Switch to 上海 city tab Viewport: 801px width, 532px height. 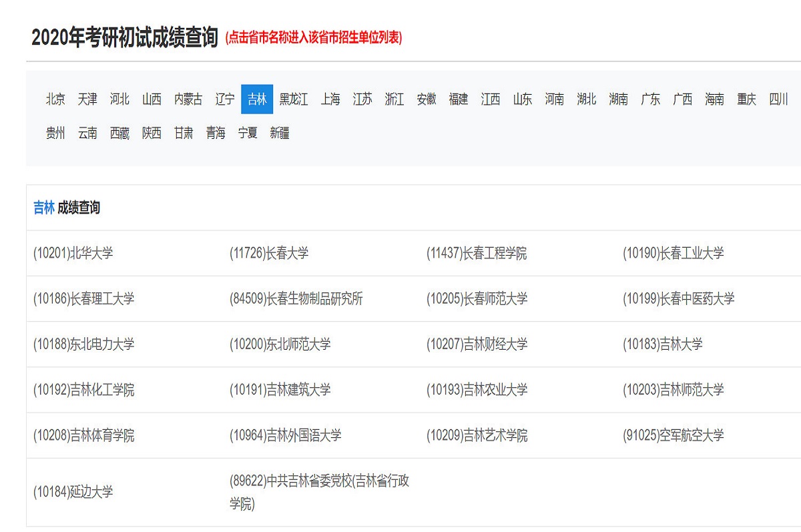pos(330,99)
